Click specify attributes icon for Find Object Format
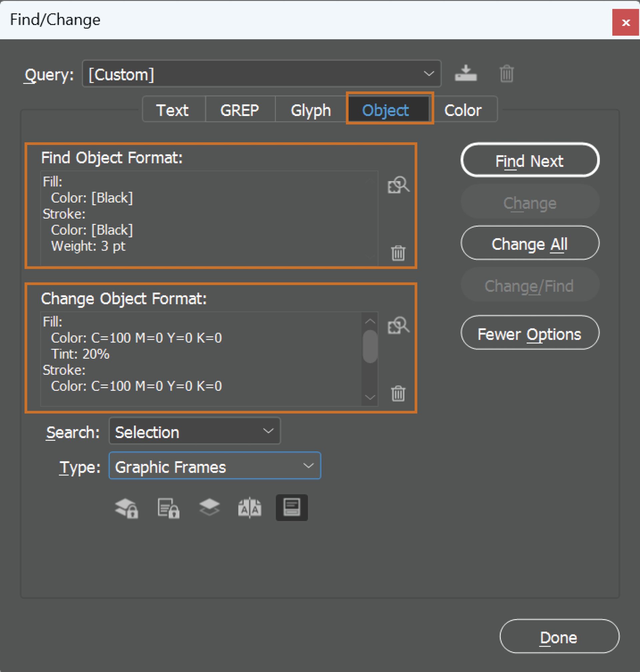Image resolution: width=640 pixels, height=672 pixels. pos(398,185)
